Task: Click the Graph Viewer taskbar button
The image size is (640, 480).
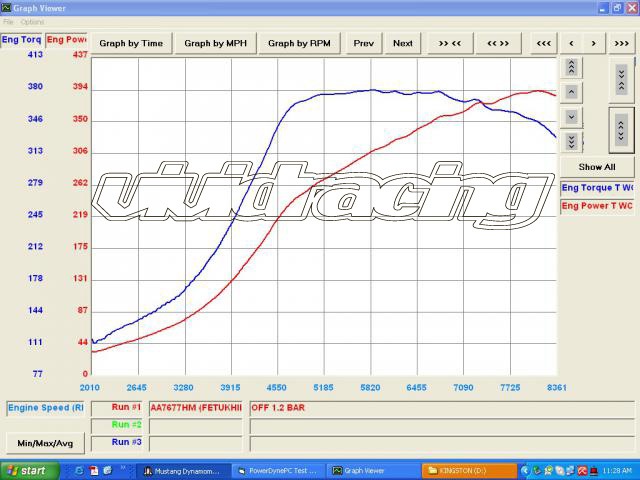Action: pyautogui.click(x=373, y=471)
